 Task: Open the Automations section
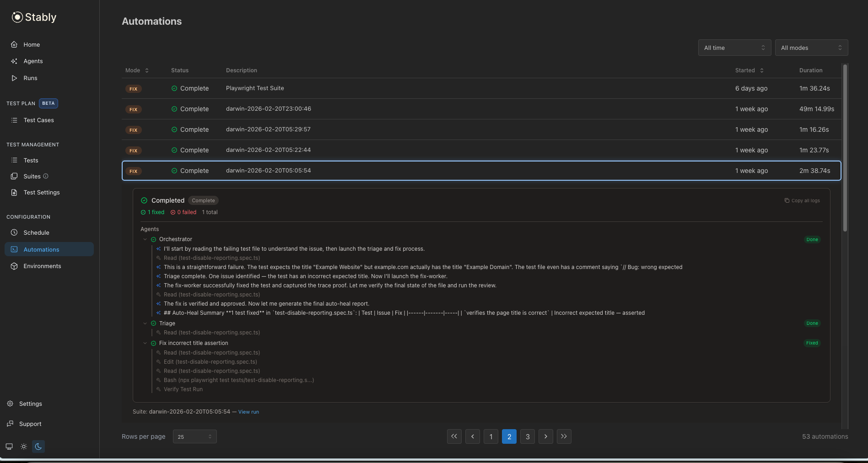click(41, 249)
